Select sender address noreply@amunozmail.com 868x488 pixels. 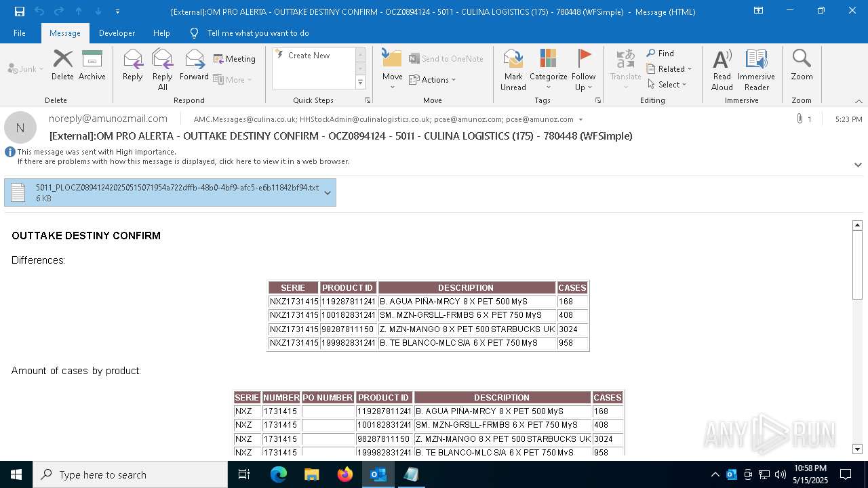pos(108,119)
